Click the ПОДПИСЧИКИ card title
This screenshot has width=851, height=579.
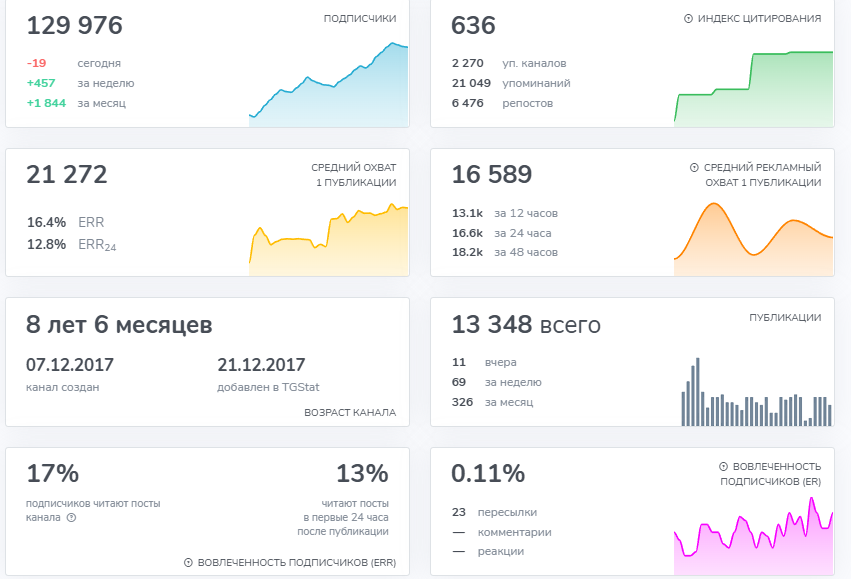tap(360, 18)
